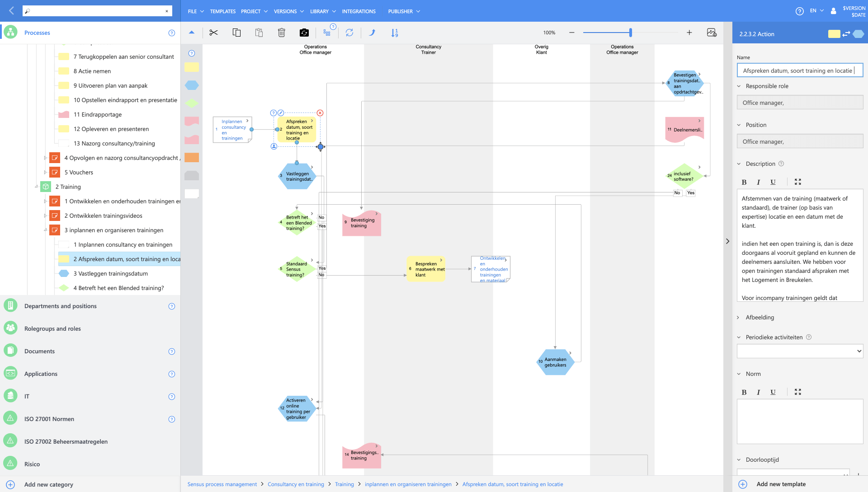The height and width of the screenshot is (492, 868).
Task: Collapse the Norm section
Action: (739, 374)
